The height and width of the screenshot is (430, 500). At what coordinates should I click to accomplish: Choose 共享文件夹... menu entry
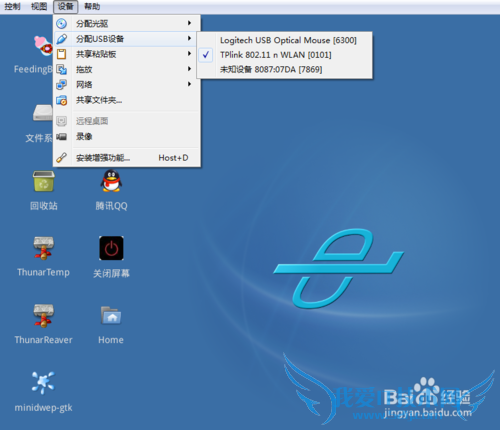127,100
